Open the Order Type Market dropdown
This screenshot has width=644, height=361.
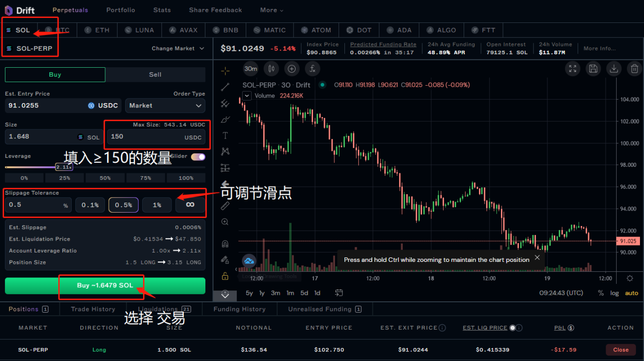tap(165, 106)
